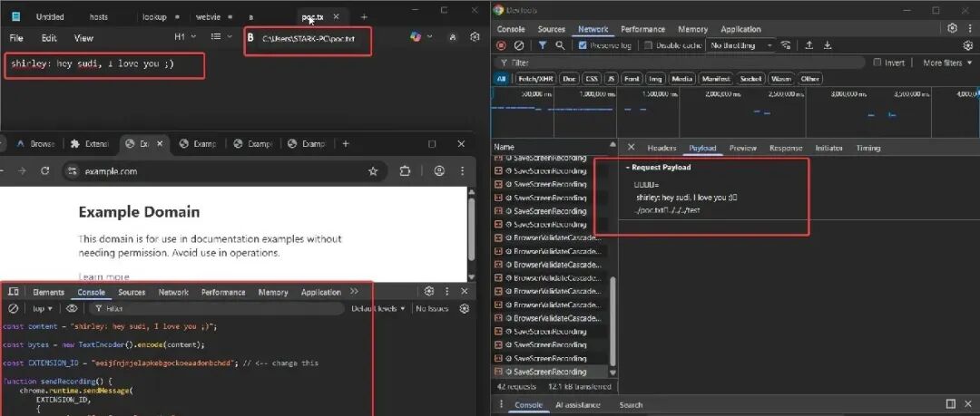Viewport: 980px width, 416px height.
Task: Apply bold formatting in Notepad
Action: pos(250,38)
